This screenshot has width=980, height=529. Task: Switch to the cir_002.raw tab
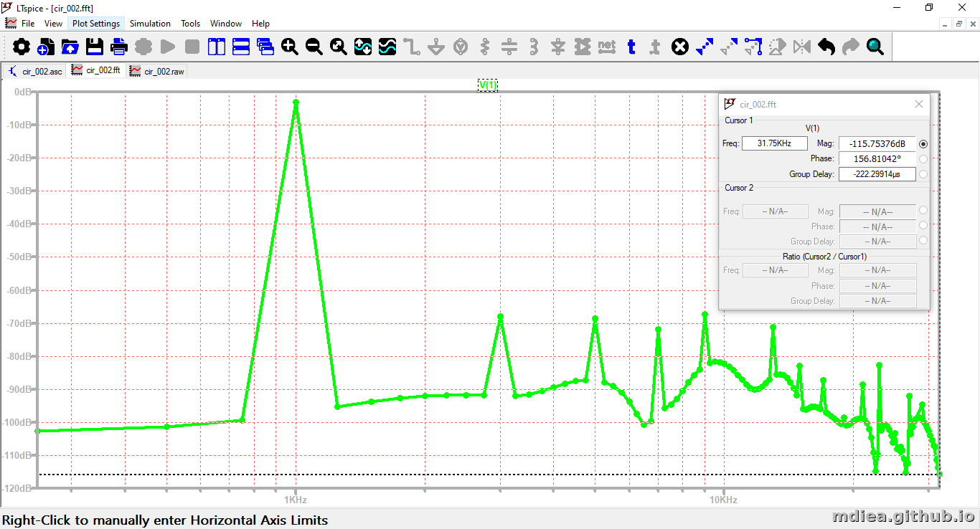(x=156, y=71)
